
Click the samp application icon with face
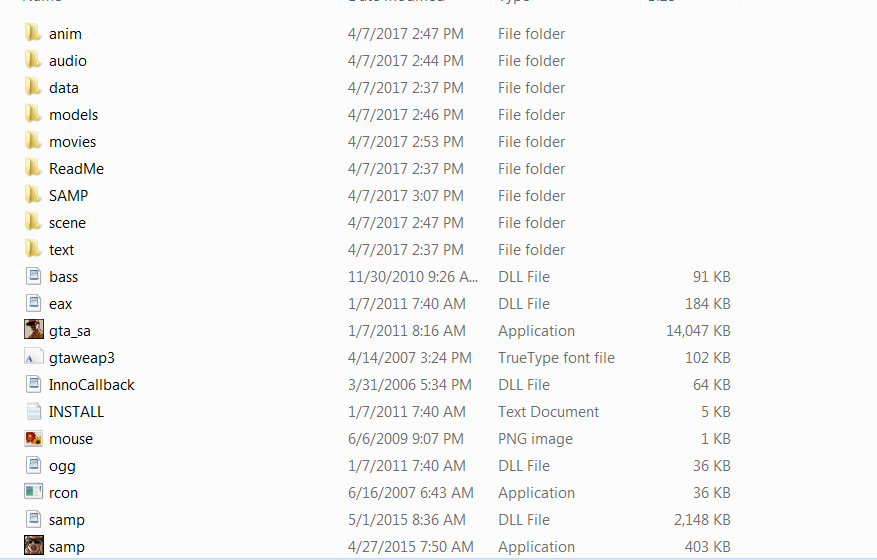pos(34,546)
